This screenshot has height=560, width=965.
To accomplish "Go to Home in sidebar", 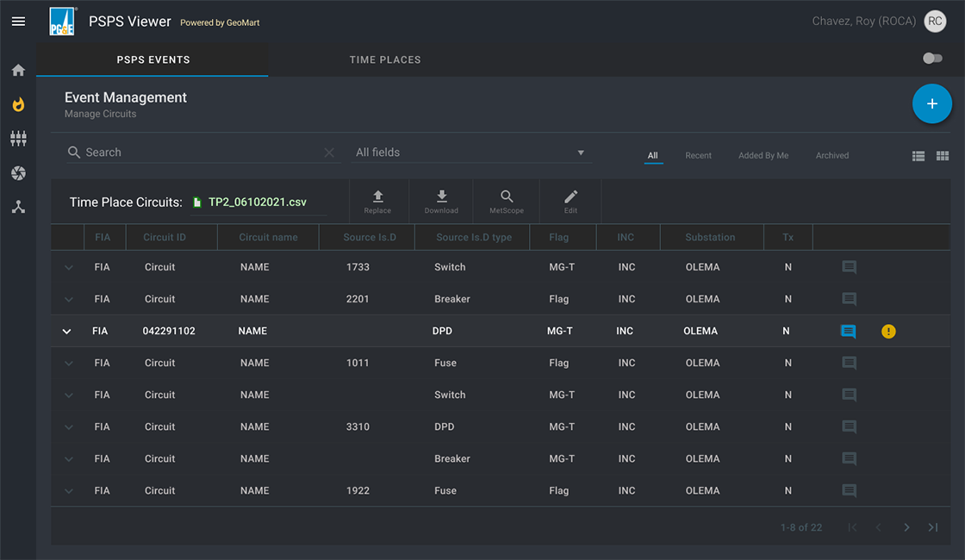I will click(x=18, y=71).
